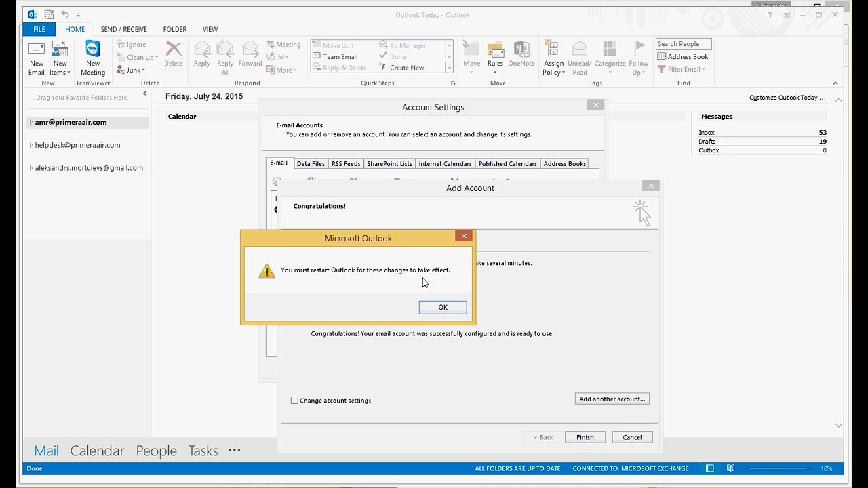
Task: Click Customize Outlook Today link
Action: click(787, 98)
